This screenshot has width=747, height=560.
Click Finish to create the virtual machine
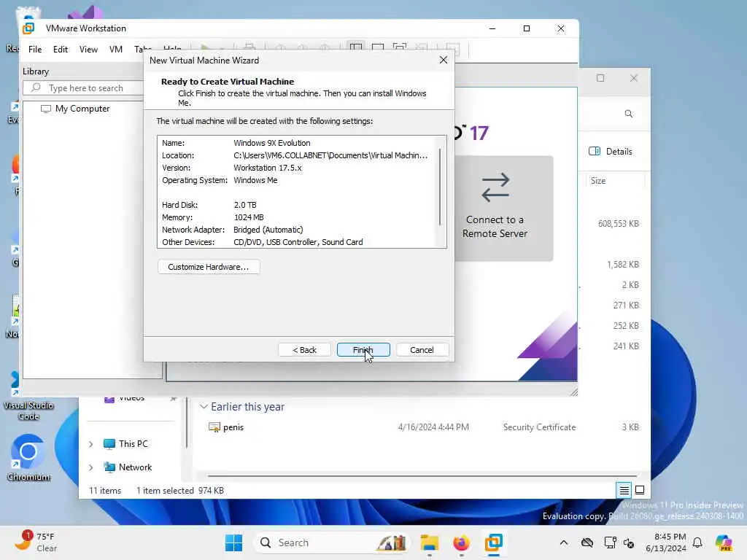tap(363, 350)
